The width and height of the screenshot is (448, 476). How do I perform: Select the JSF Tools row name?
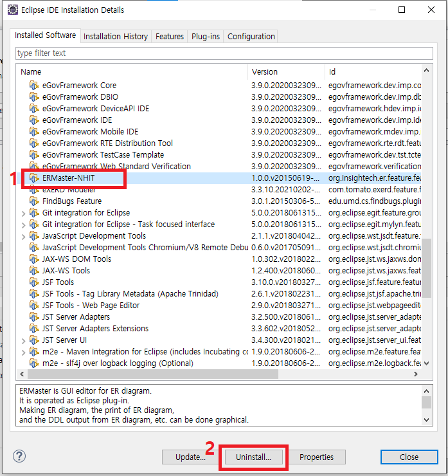(58, 282)
